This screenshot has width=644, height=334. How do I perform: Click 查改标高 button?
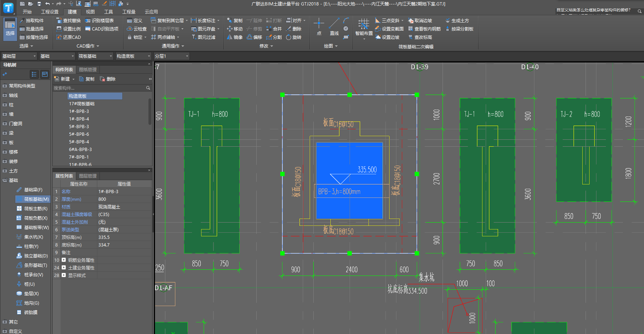[420, 37]
